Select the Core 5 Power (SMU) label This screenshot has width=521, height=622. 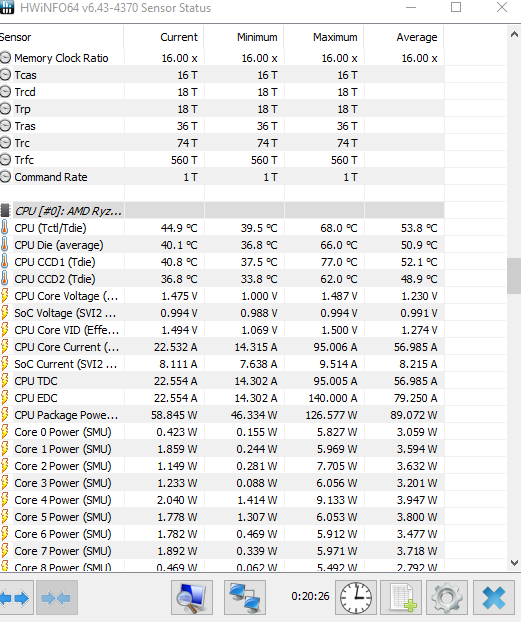click(63, 517)
